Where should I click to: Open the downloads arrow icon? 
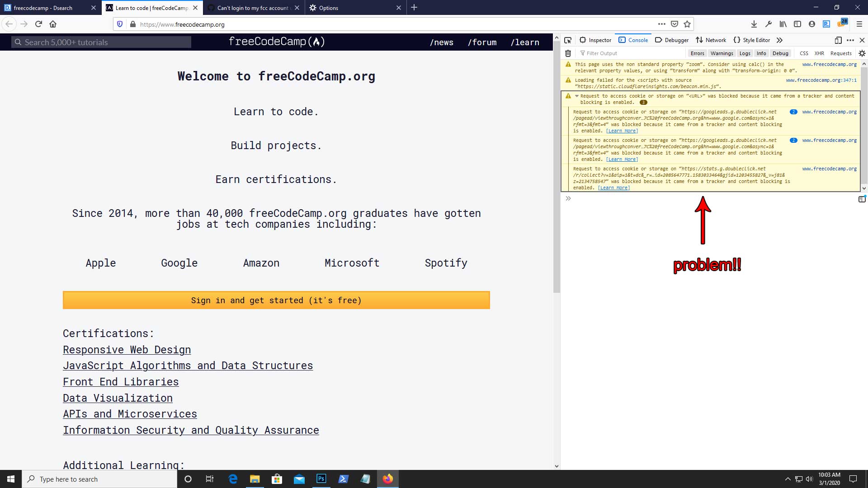point(754,24)
